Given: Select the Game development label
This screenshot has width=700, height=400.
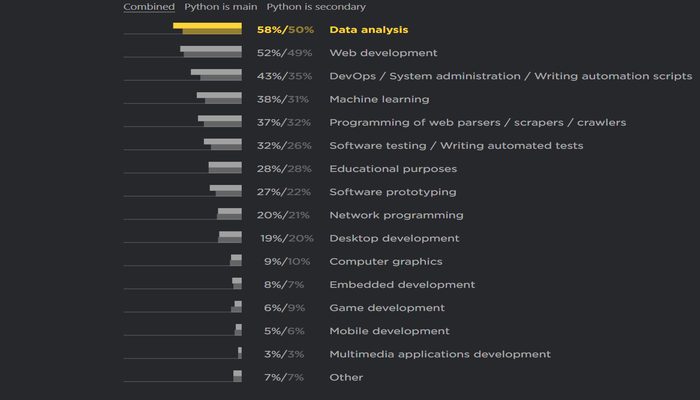Looking at the screenshot, I should pyautogui.click(x=386, y=308).
